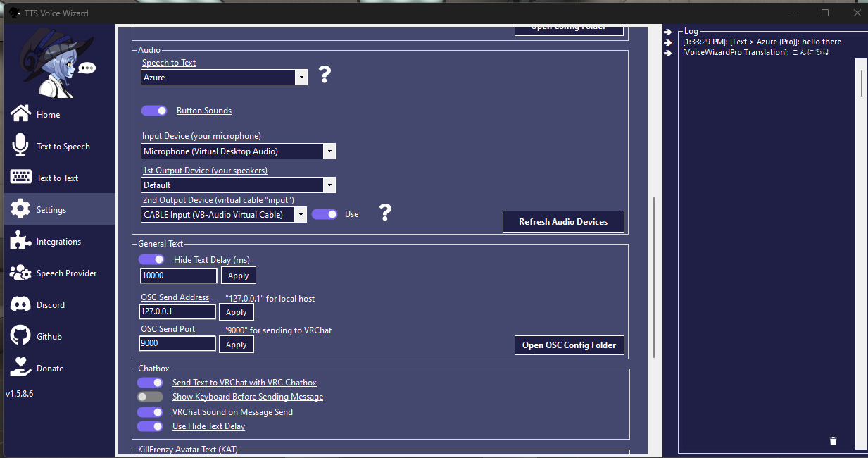Click the Refresh Audio Devices button

tap(563, 221)
